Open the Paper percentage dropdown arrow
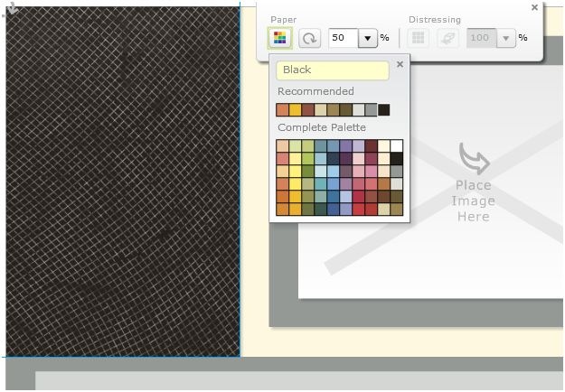Screen dimensions: 565x392 [368, 38]
